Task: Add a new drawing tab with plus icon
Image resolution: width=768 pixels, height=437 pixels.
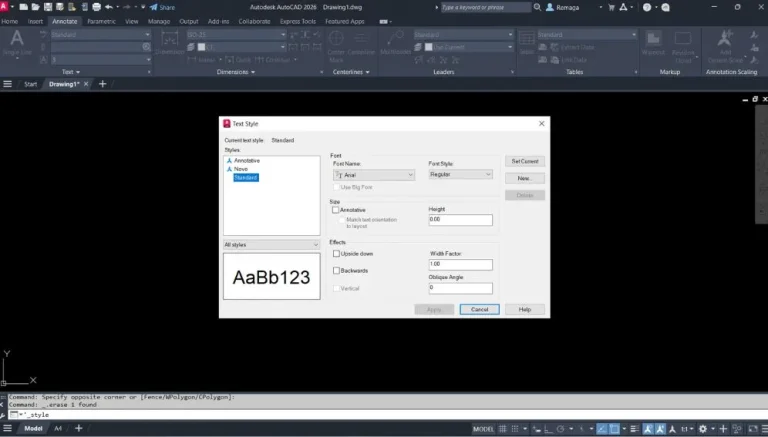Action: pyautogui.click(x=102, y=84)
